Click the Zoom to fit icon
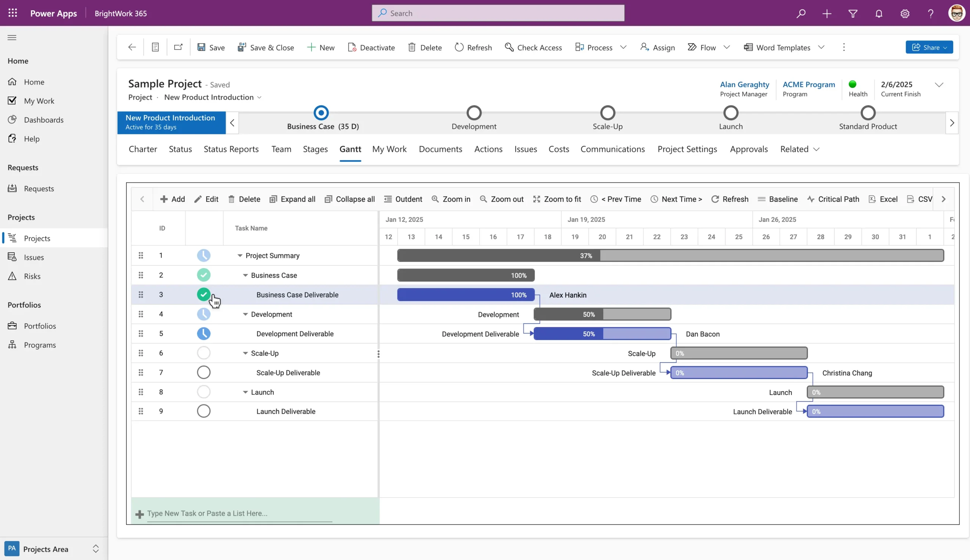The height and width of the screenshot is (560, 970). pyautogui.click(x=537, y=199)
